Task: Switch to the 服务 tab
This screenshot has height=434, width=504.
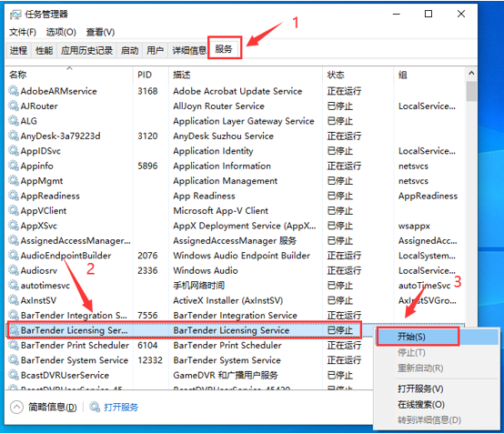Action: click(x=224, y=49)
